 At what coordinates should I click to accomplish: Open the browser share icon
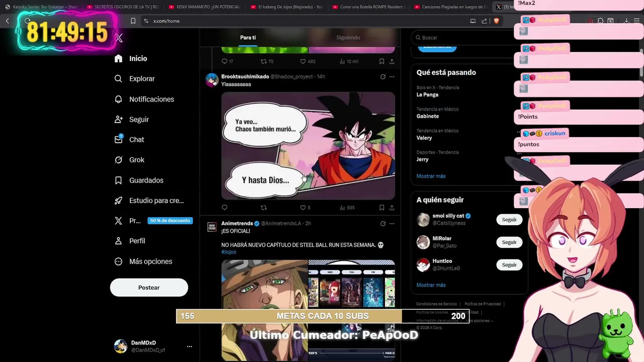(484, 21)
